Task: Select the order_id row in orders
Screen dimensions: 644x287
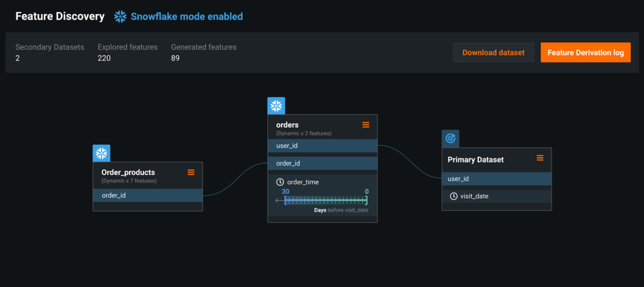Action: 322,164
